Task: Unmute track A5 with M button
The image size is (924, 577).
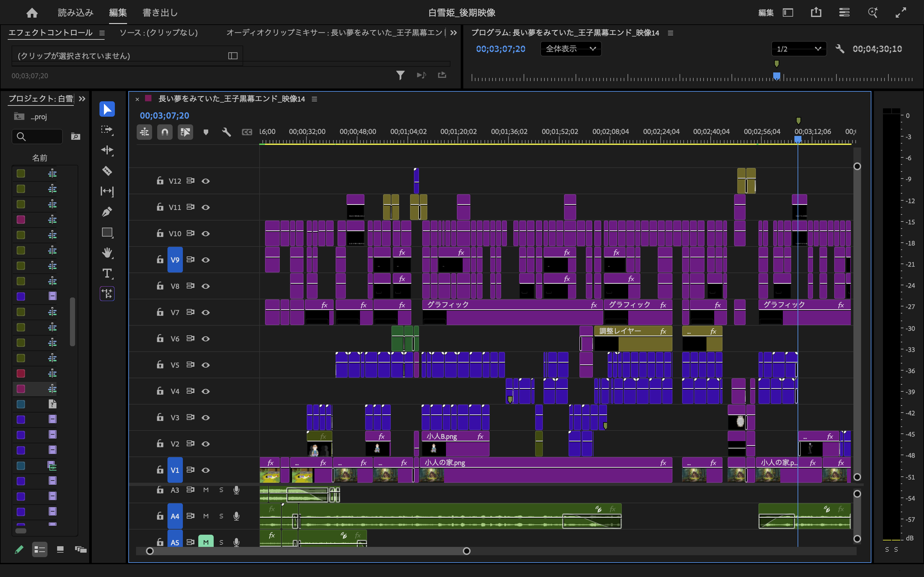Action: (x=206, y=542)
